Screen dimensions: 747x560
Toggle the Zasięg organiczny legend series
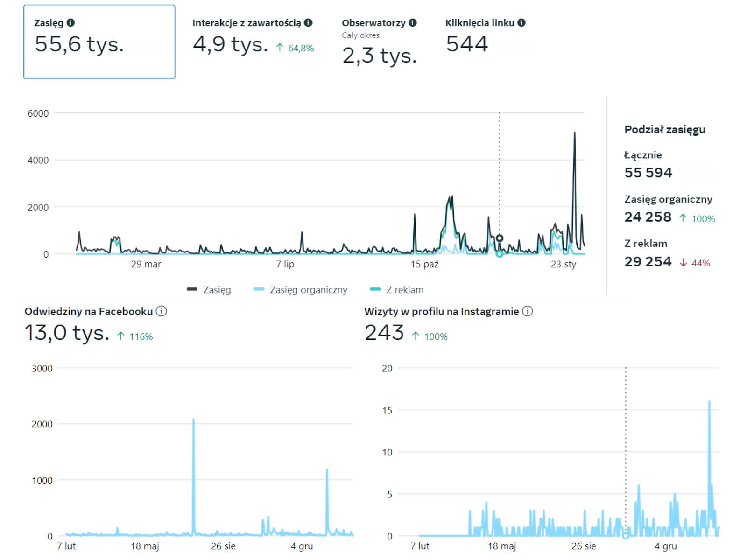300,290
